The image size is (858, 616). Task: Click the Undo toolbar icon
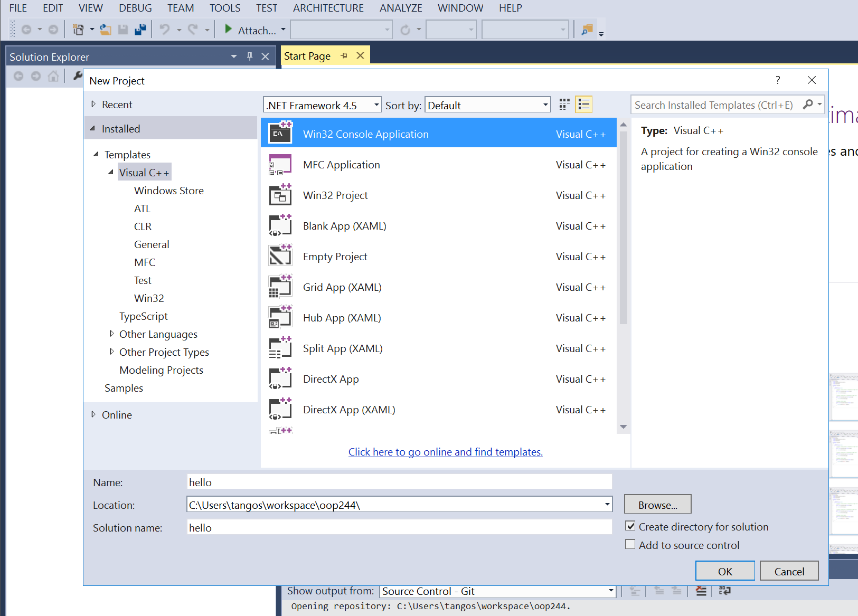pos(165,30)
